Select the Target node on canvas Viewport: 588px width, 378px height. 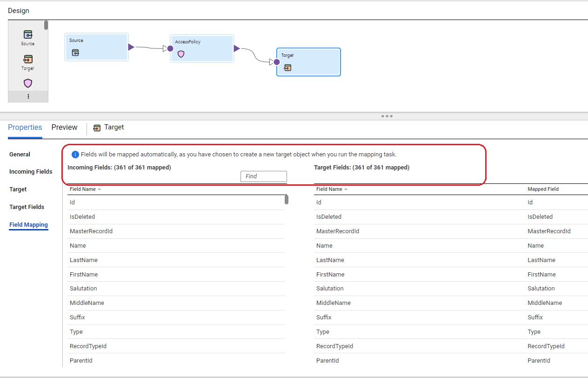[308, 62]
